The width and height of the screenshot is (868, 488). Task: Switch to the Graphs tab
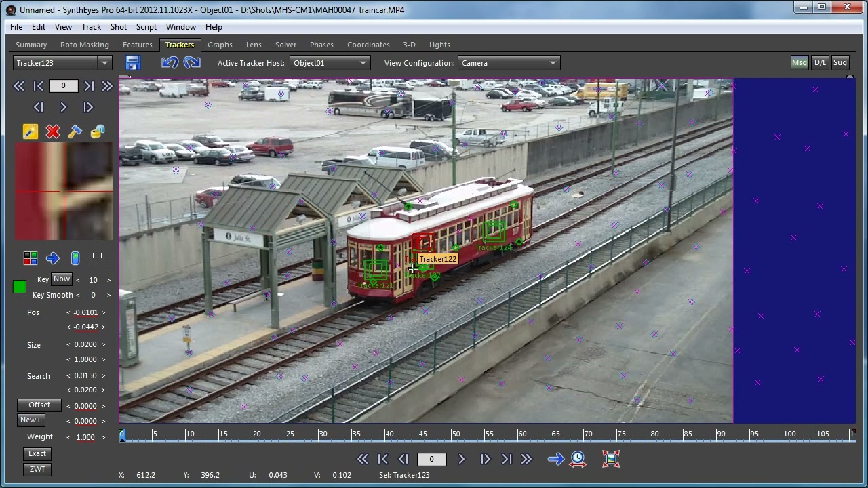pyautogui.click(x=220, y=45)
